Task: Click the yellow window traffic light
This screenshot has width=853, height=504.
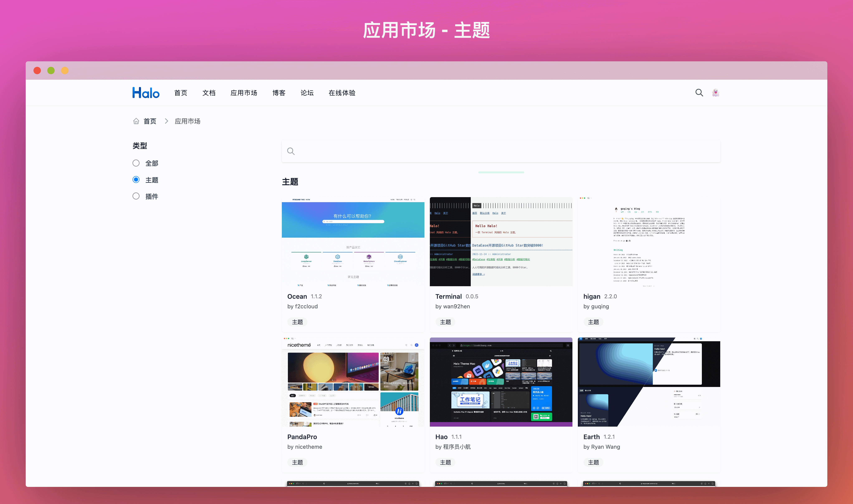Action: click(x=65, y=71)
